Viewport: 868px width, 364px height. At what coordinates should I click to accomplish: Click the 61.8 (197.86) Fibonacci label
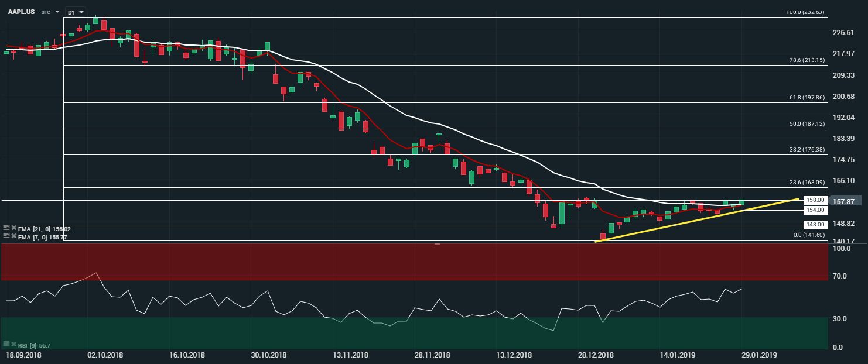coord(807,98)
